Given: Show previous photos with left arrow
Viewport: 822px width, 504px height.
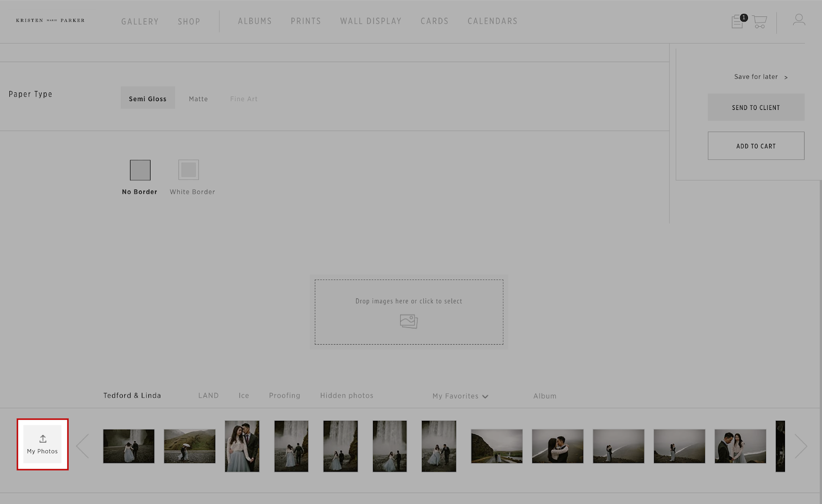Looking at the screenshot, I should coord(83,446).
